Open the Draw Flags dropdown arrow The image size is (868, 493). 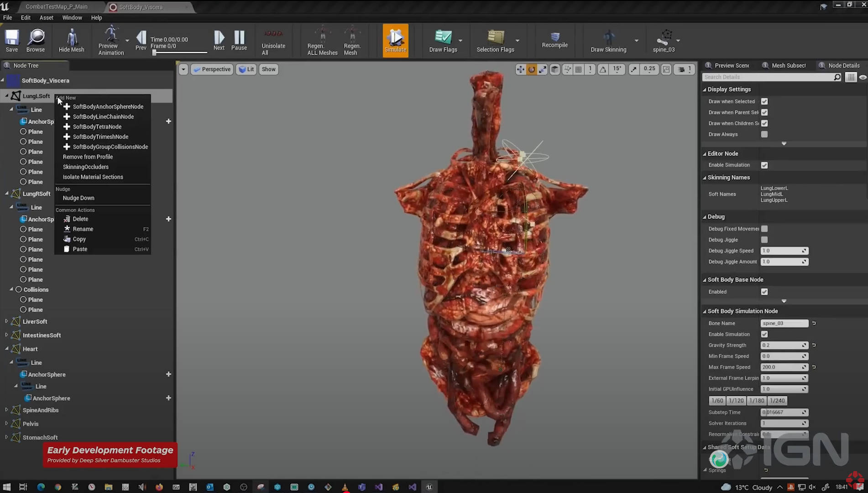click(x=460, y=41)
